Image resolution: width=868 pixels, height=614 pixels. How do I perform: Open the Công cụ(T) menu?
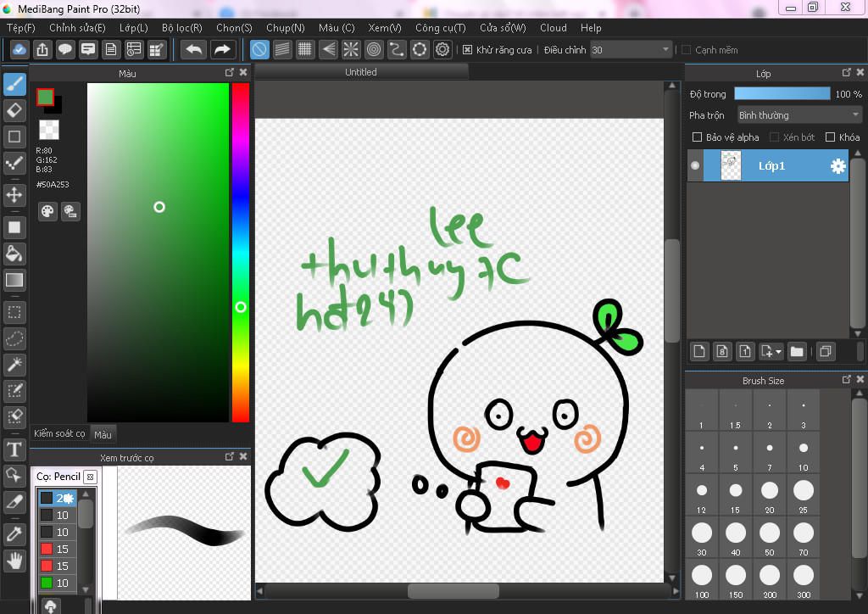[441, 28]
